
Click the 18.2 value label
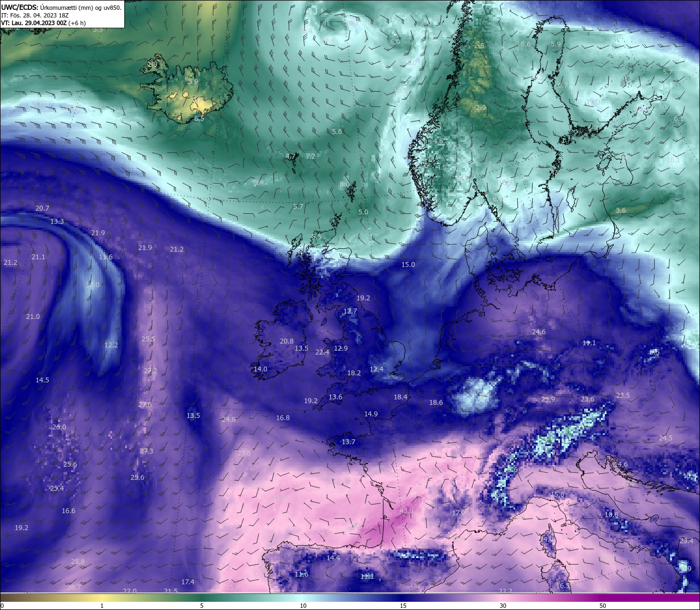tap(354, 373)
